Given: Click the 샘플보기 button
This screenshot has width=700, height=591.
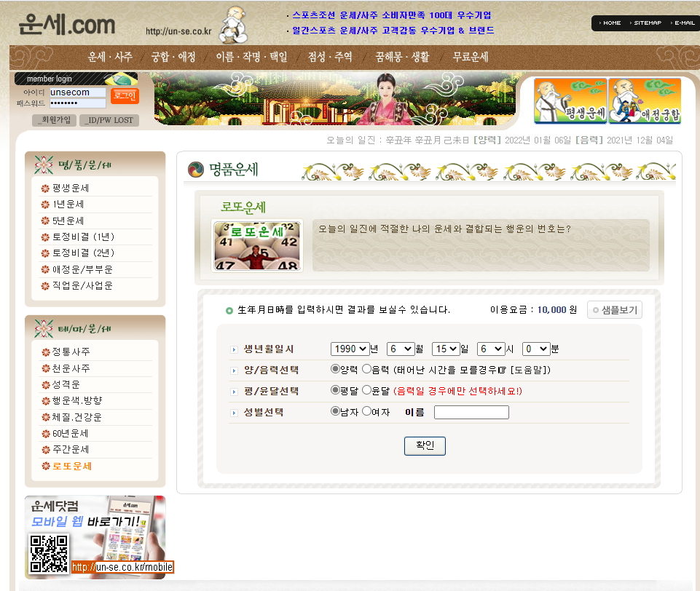Looking at the screenshot, I should (x=615, y=310).
